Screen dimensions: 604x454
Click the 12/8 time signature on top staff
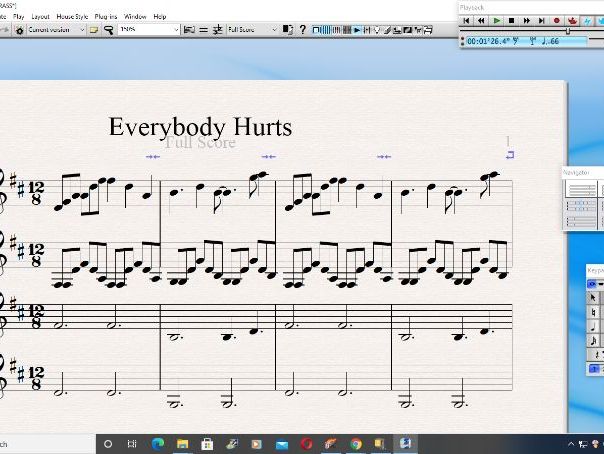[x=36, y=193]
